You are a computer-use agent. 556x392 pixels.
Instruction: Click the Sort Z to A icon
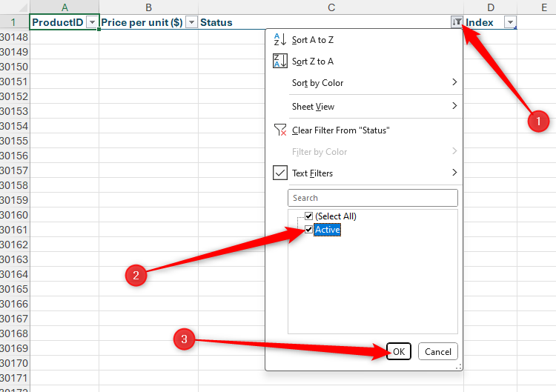(x=280, y=62)
